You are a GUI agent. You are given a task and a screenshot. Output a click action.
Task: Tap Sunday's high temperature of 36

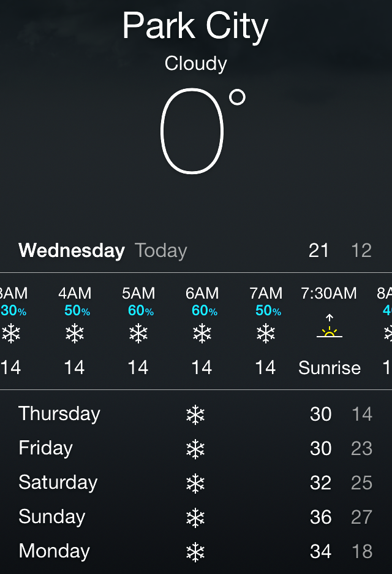(x=321, y=518)
